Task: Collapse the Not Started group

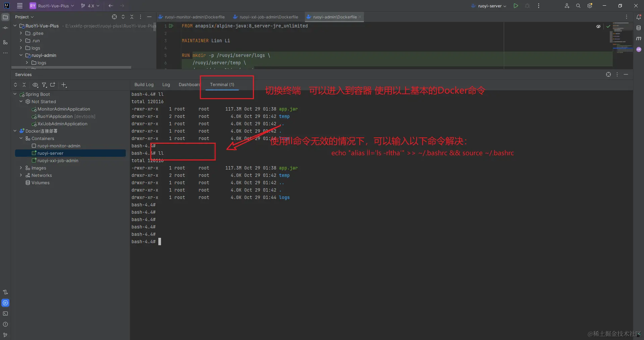Action: click(21, 101)
